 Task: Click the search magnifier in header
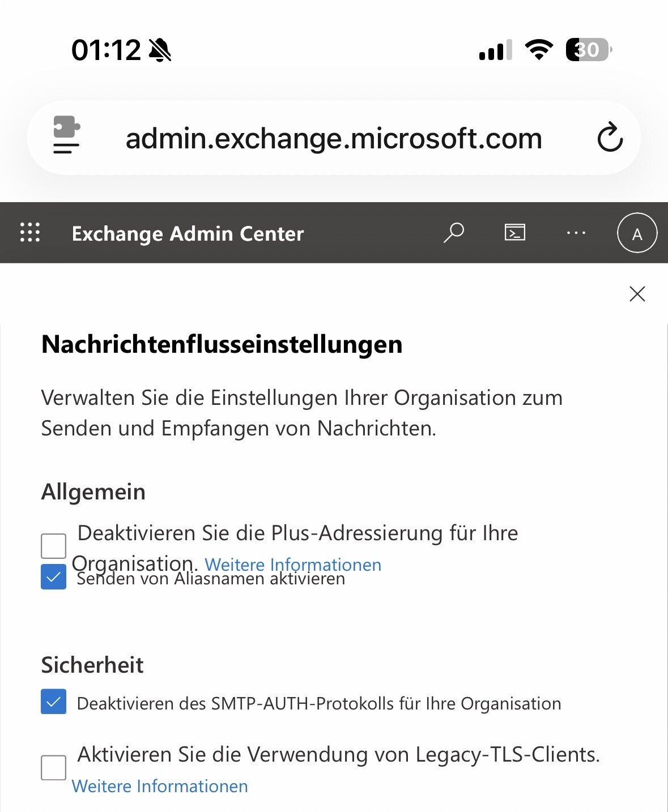(453, 233)
